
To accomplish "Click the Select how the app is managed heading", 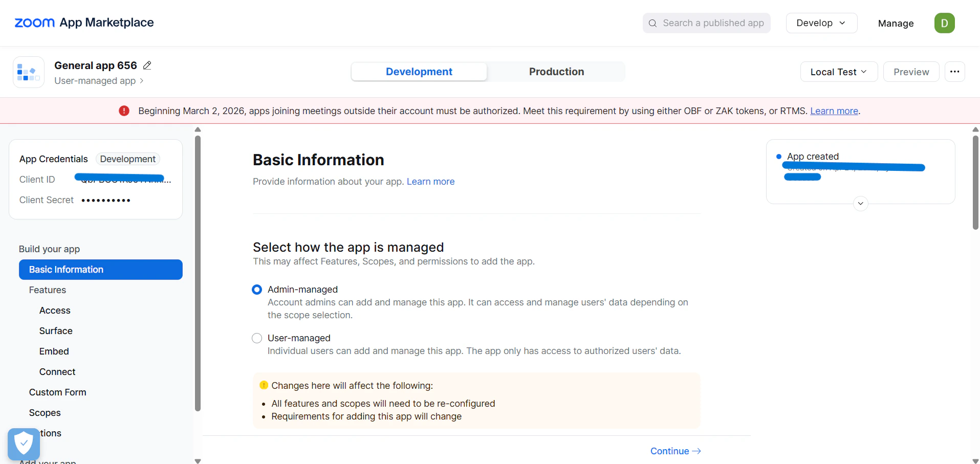I will pyautogui.click(x=349, y=247).
